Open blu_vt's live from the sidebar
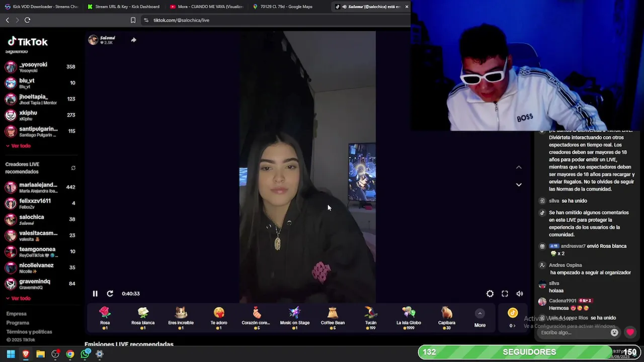The image size is (644, 362). pos(40,83)
